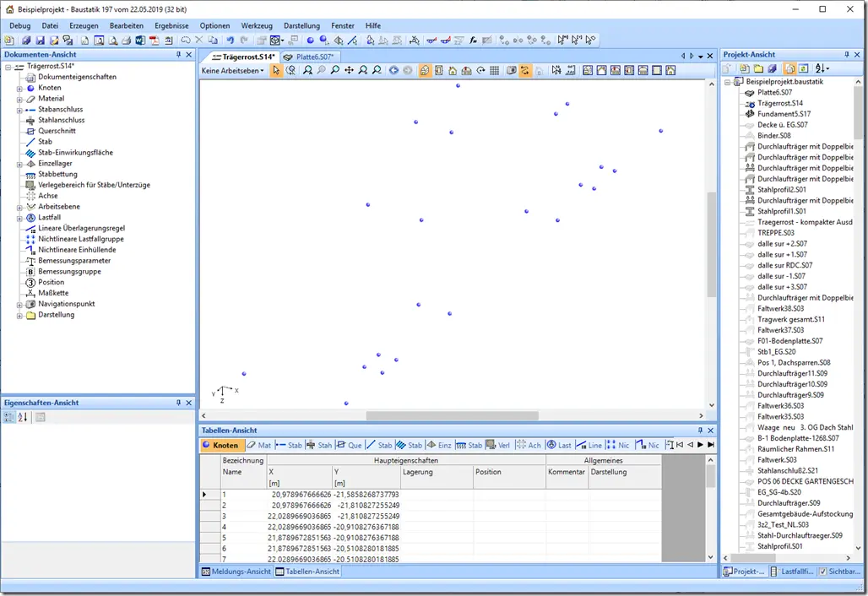The width and height of the screenshot is (868, 596).
Task: Open the Keine Arbeitsebene dropdown
Action: point(232,70)
